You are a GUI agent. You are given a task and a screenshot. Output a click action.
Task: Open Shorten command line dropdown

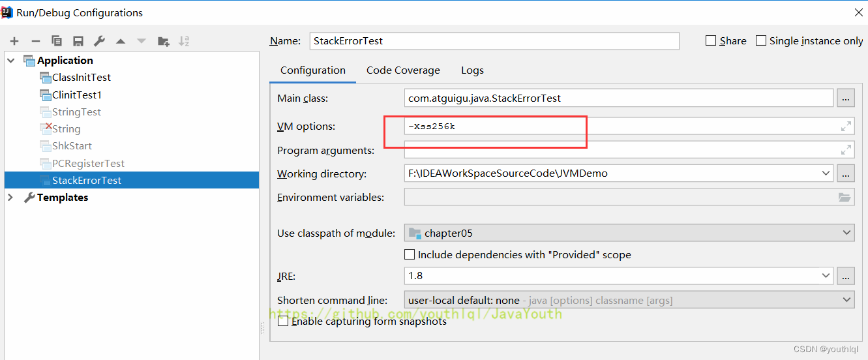846,300
